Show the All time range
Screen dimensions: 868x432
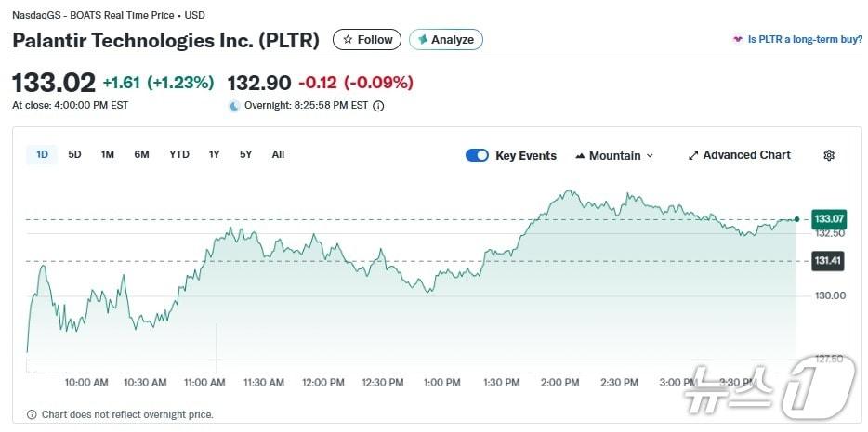click(x=278, y=154)
